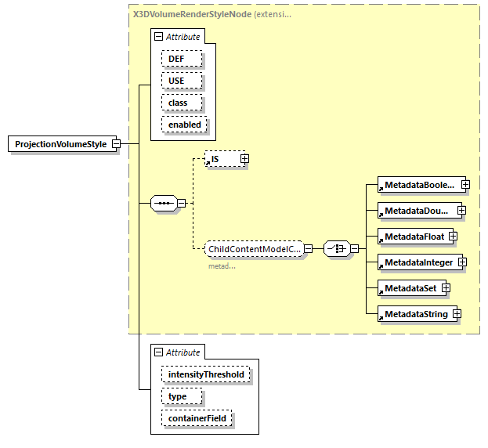Collapse the sequence compositor minus box
488x448 pixels.
(x=182, y=204)
